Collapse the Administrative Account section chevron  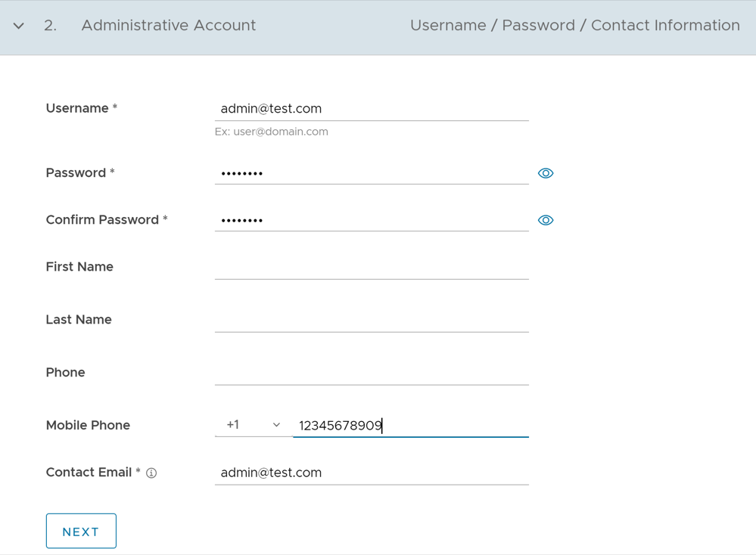pyautogui.click(x=19, y=26)
